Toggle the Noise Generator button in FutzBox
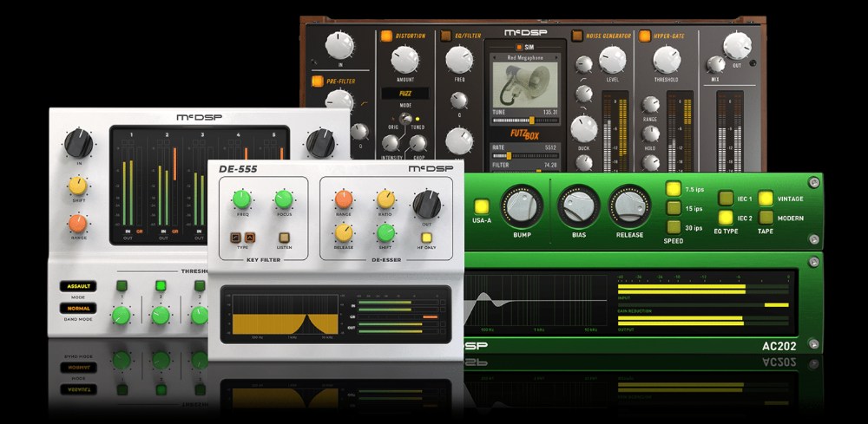Screen dimensions: 868x424 pos(577,36)
